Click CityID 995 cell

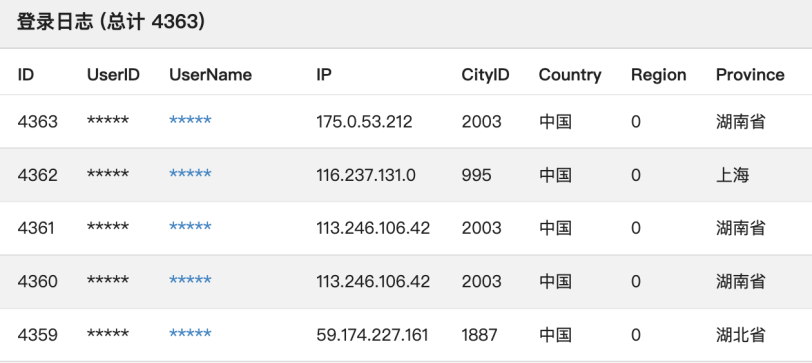click(476, 175)
